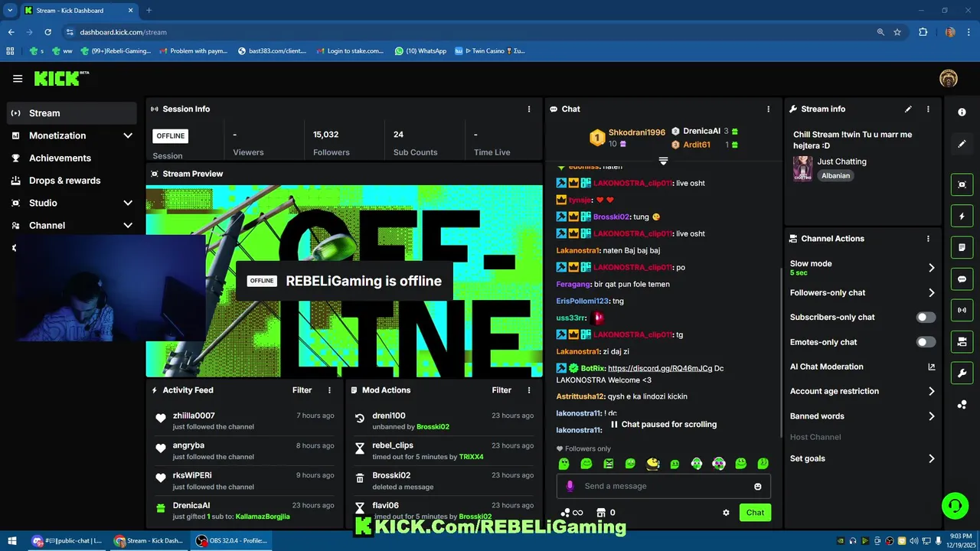Toggle Subscribers-only chat switch
Screen dimensions: 980x551
click(x=926, y=317)
